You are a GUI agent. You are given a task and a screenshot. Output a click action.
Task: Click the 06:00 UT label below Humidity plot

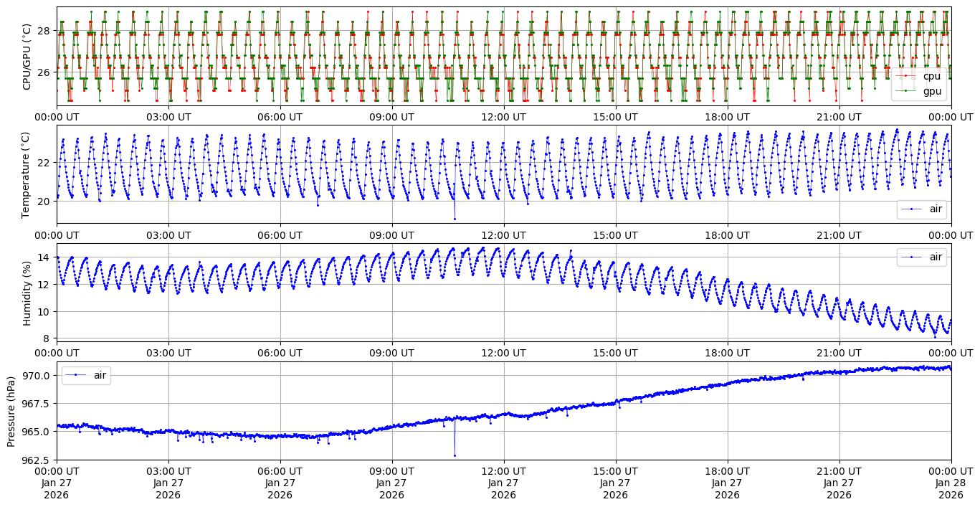[280, 353]
